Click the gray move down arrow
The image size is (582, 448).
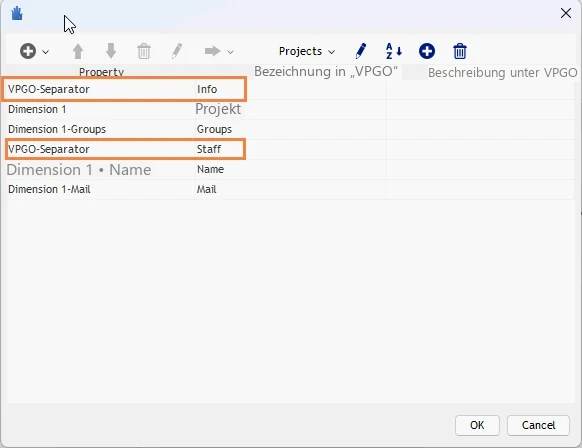[111, 51]
